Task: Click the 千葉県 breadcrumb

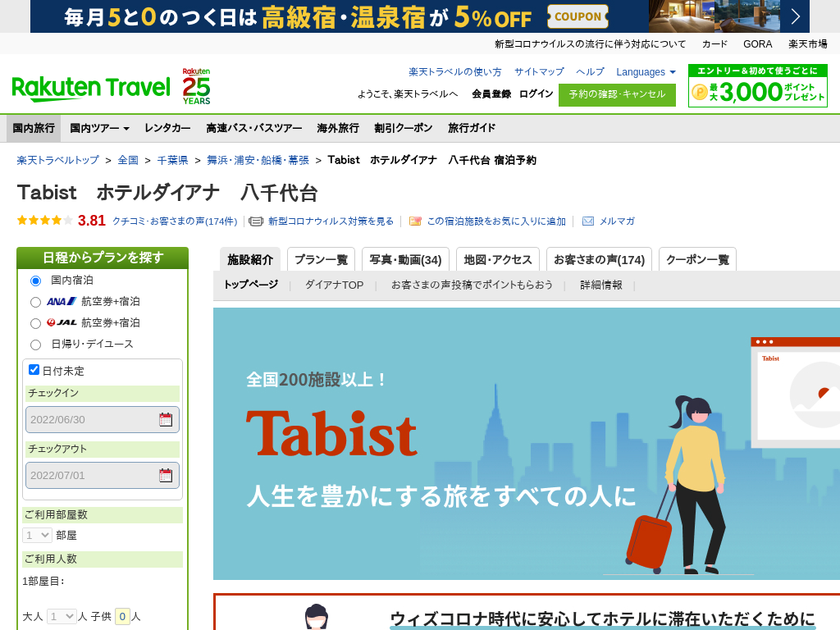Action: (172, 160)
